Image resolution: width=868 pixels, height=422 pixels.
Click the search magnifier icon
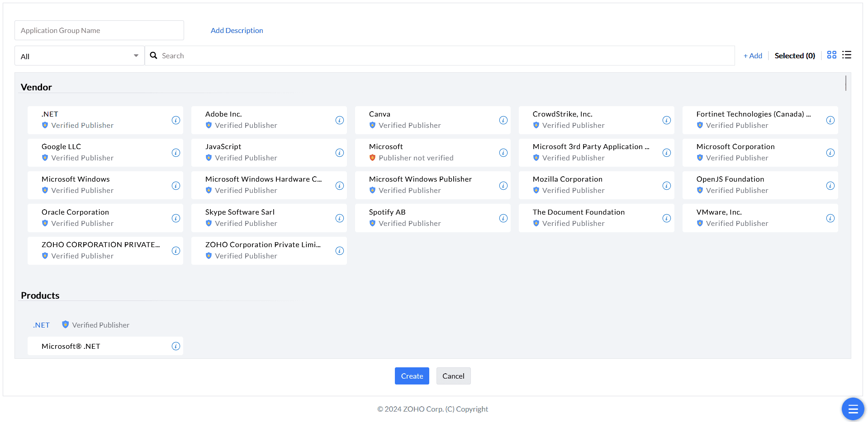tap(154, 56)
